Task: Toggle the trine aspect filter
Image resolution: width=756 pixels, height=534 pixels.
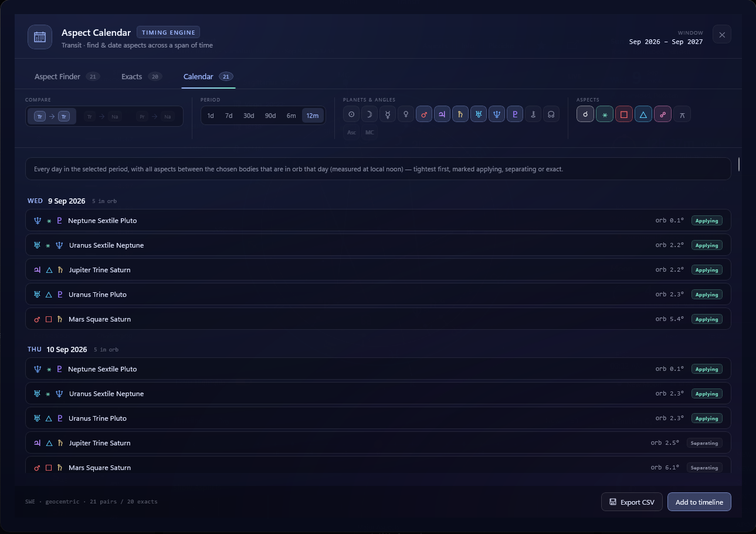Action: [643, 114]
